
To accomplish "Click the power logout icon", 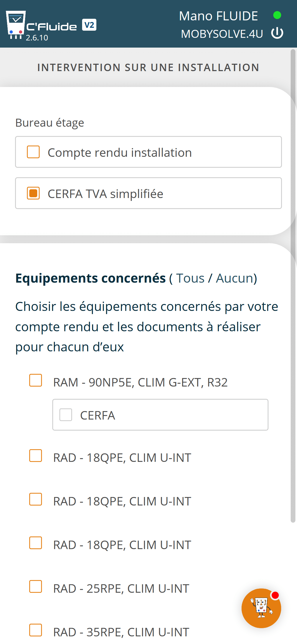I will [277, 33].
